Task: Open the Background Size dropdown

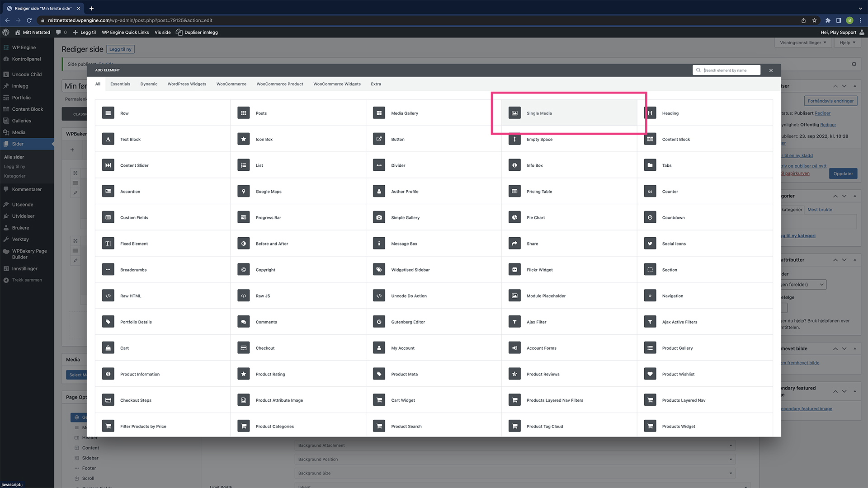Action: click(515, 473)
